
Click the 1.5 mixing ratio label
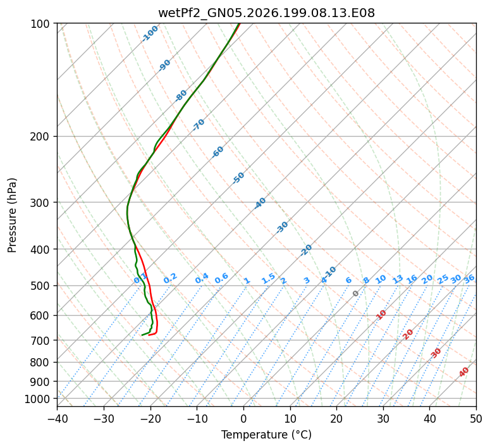(x=269, y=278)
